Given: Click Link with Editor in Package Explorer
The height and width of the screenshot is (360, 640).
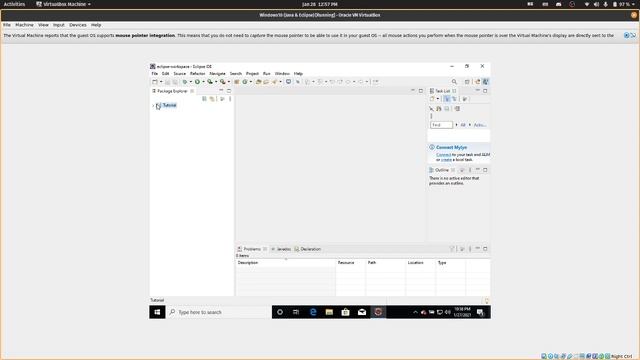Looking at the screenshot, I should click(212, 99).
